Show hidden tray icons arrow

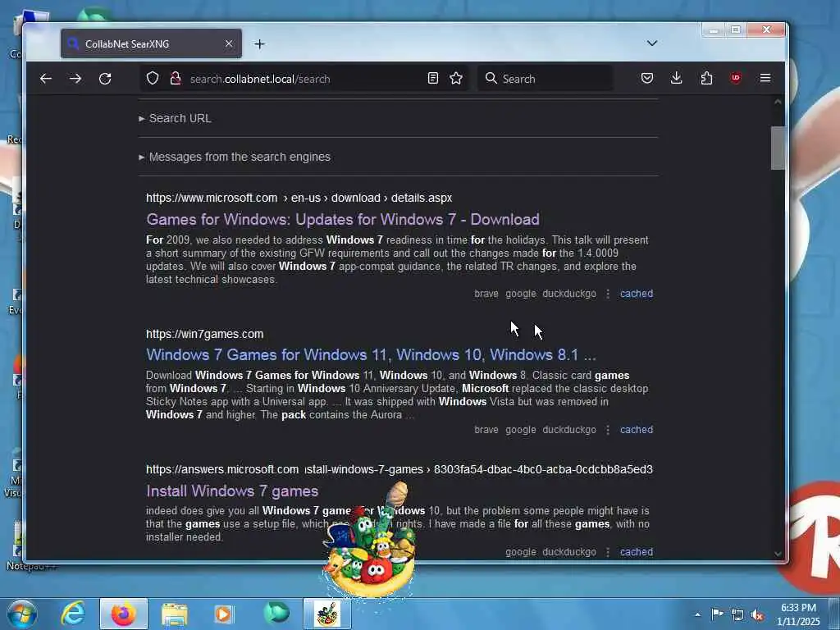click(697, 614)
